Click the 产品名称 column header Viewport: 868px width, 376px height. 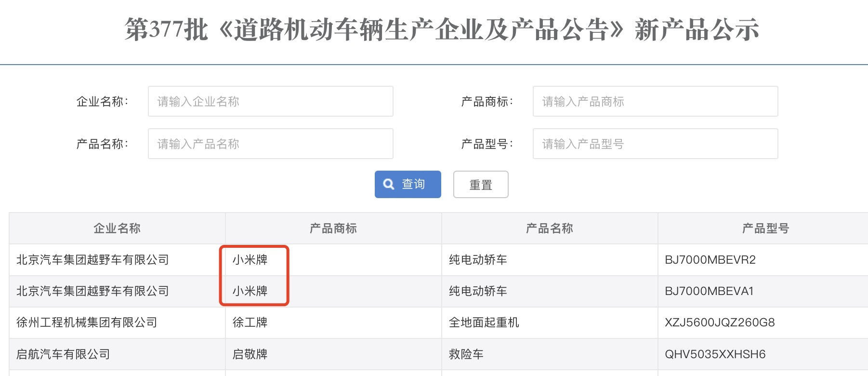click(x=550, y=228)
